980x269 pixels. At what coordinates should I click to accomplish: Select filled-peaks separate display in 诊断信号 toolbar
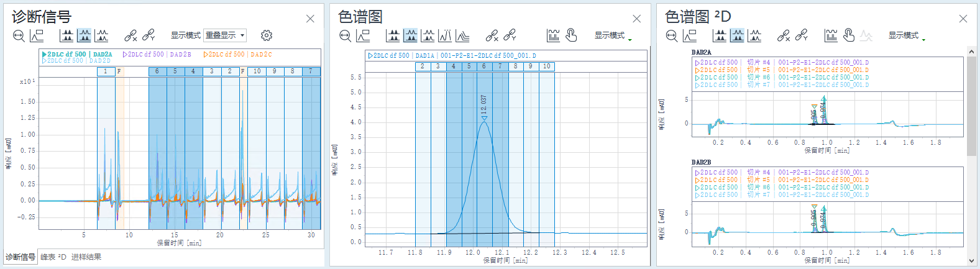(x=67, y=35)
